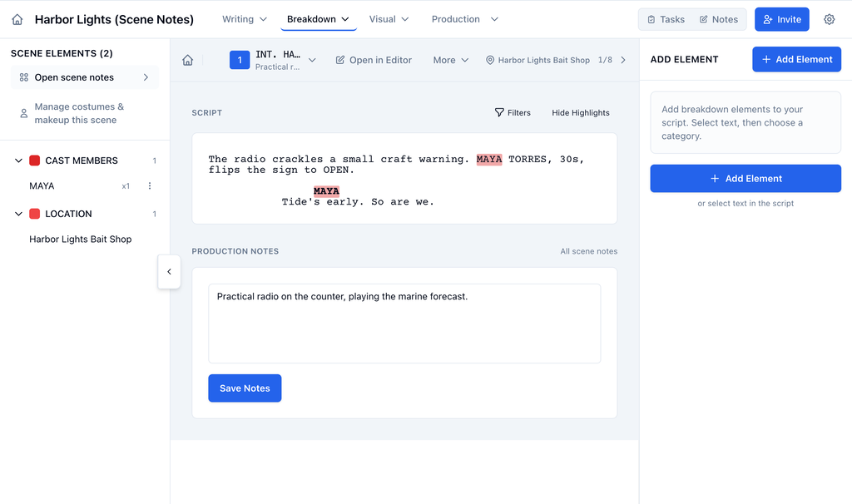This screenshot has width=852, height=504.
Task: Click the project title Harbor Lights (Scene Notes)
Action: coord(114,20)
